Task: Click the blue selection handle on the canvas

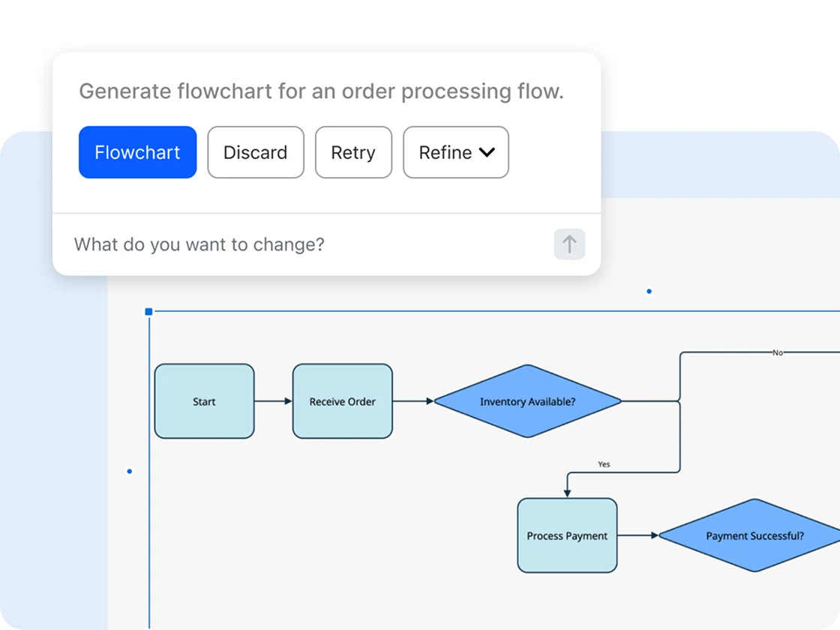Action: tap(148, 311)
